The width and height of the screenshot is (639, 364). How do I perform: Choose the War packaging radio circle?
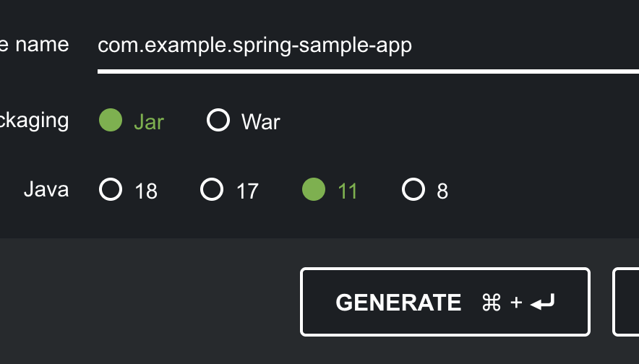tap(218, 120)
